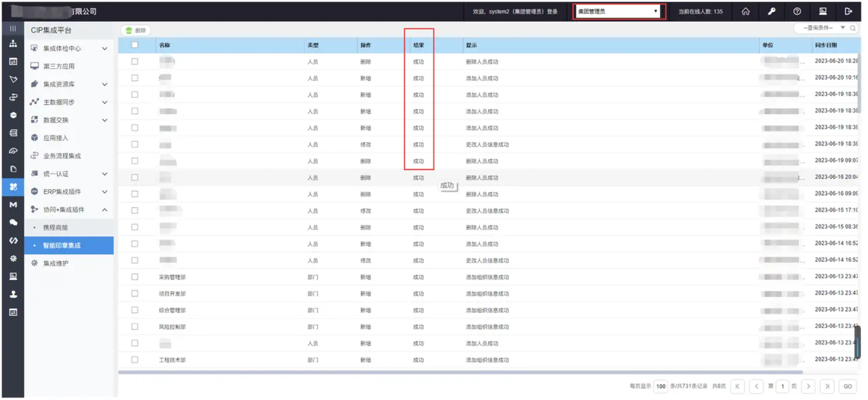Click the horizontal scrollbar under the table
The image size is (868, 400).
(460, 372)
